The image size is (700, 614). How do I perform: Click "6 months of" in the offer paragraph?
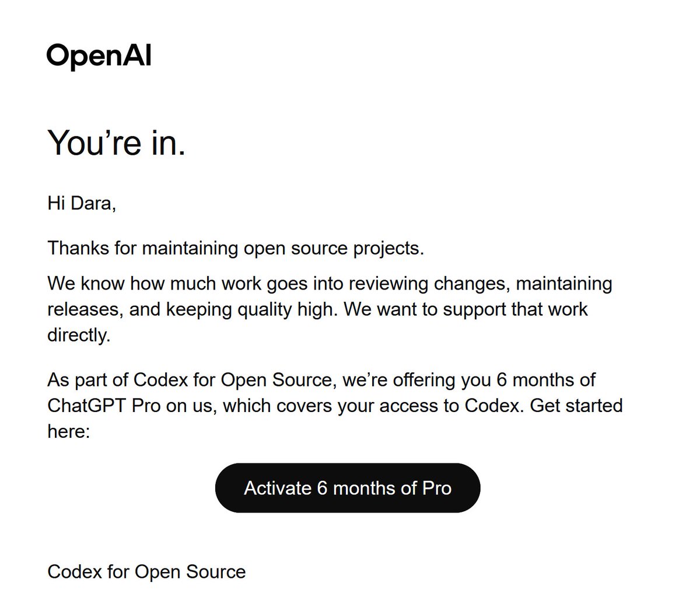tap(545, 380)
